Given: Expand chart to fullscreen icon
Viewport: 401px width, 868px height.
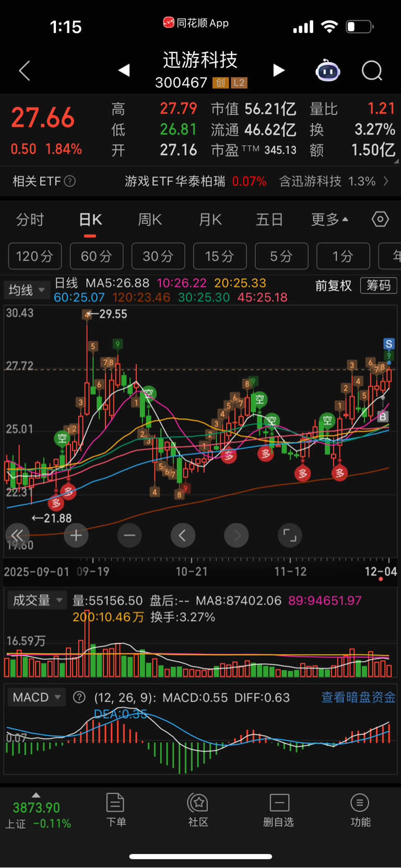Looking at the screenshot, I should point(290,536).
